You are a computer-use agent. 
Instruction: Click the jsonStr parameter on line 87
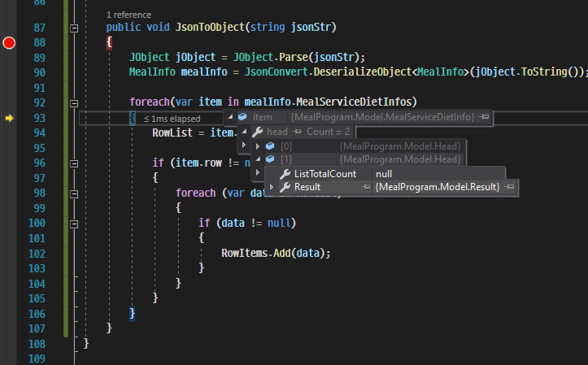pyautogui.click(x=311, y=28)
